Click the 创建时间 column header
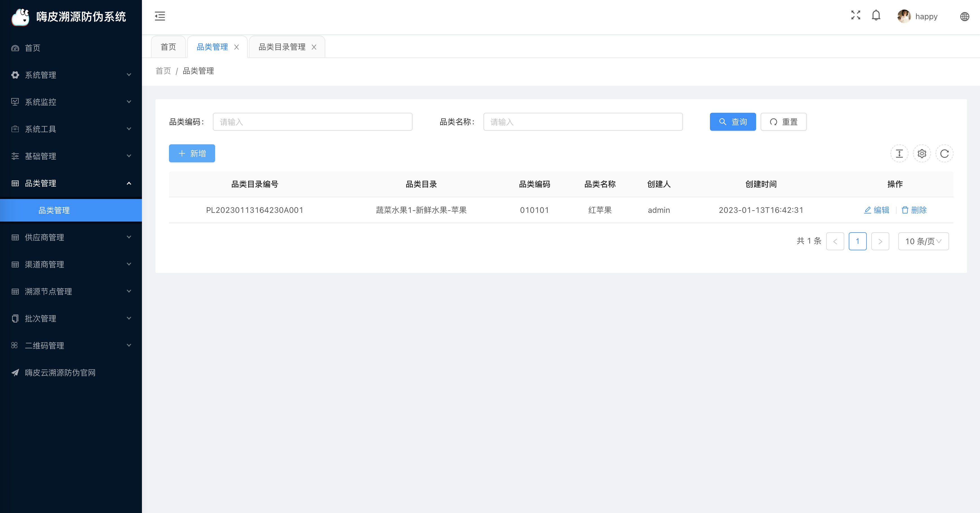 [x=761, y=184]
